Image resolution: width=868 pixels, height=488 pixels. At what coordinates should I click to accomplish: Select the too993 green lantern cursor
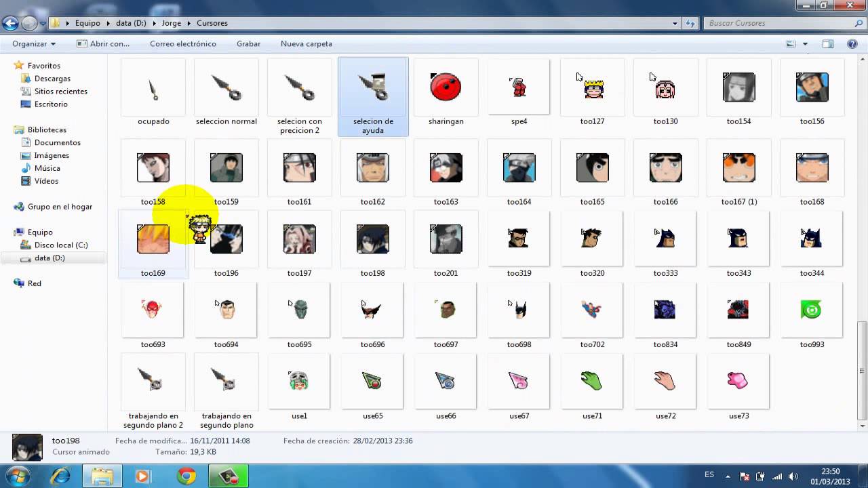coord(812,316)
